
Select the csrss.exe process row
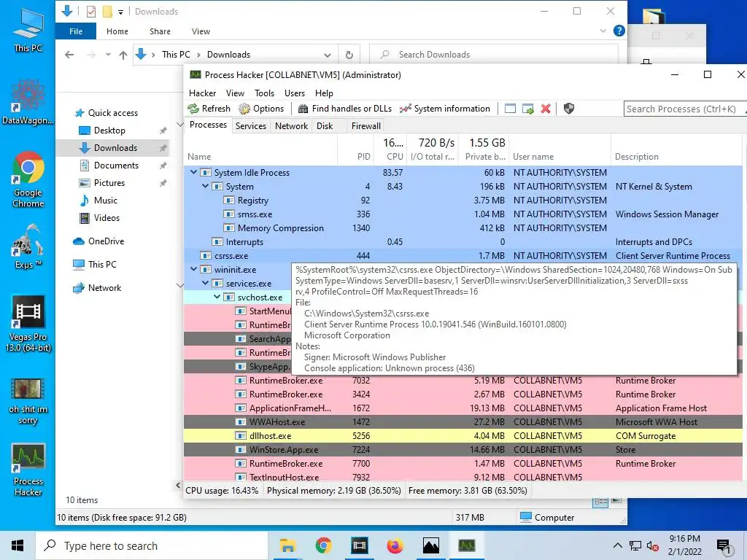[463, 256]
